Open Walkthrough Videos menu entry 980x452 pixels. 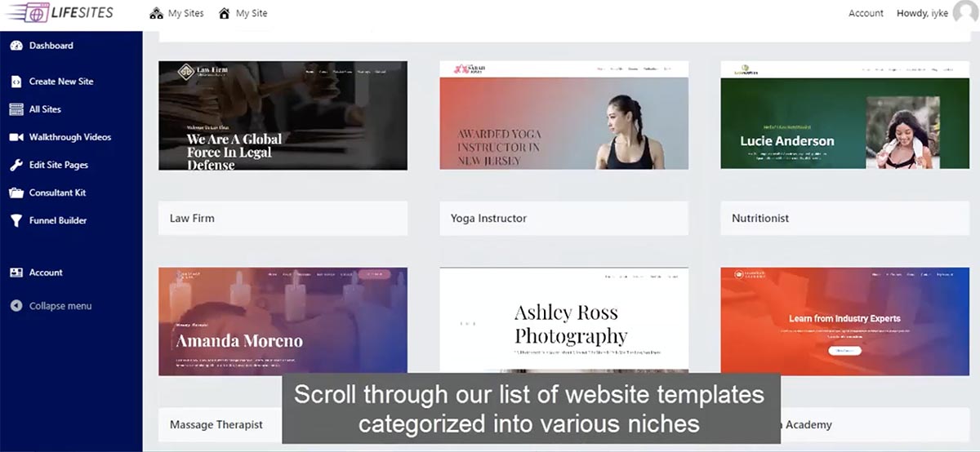pyautogui.click(x=71, y=137)
